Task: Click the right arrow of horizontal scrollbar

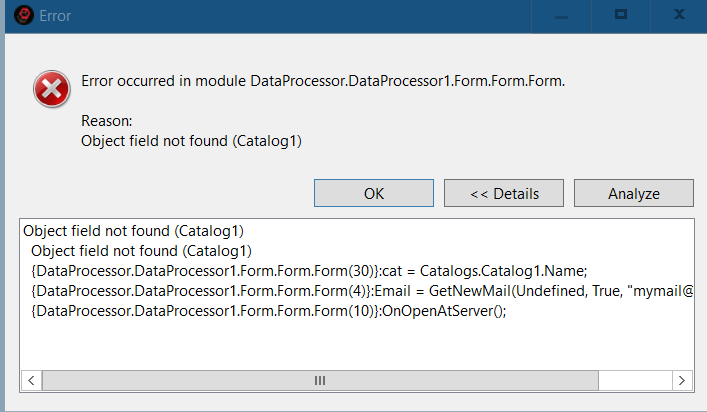Action: (x=682, y=381)
